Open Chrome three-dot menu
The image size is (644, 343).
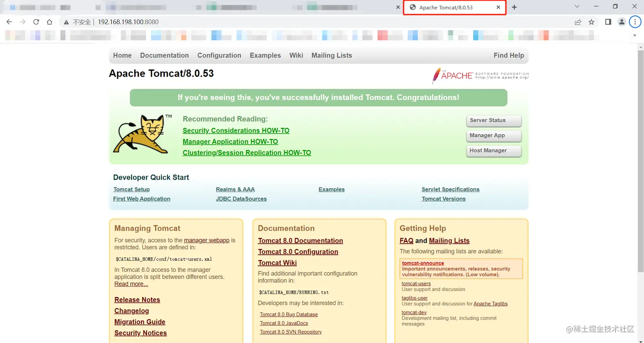click(635, 22)
